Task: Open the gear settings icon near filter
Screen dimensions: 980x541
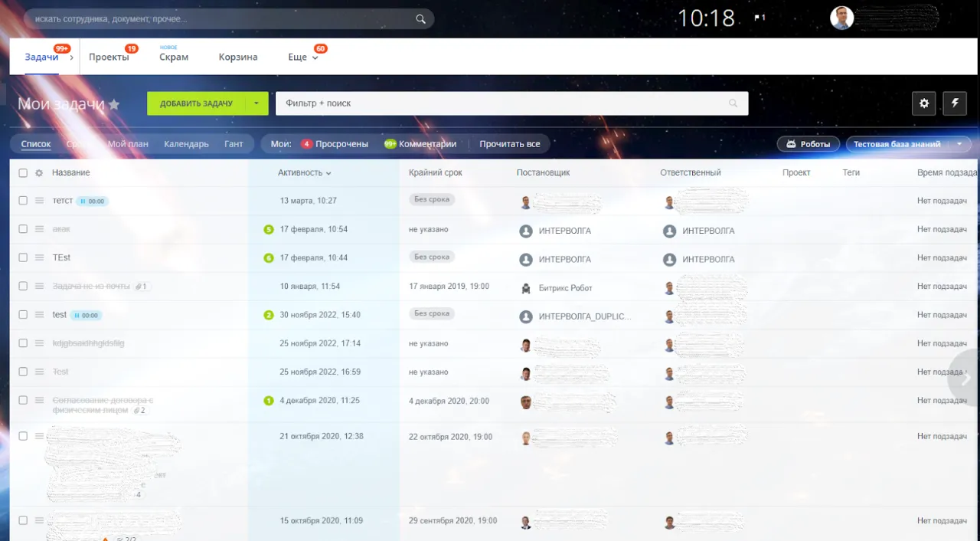Action: coord(924,103)
